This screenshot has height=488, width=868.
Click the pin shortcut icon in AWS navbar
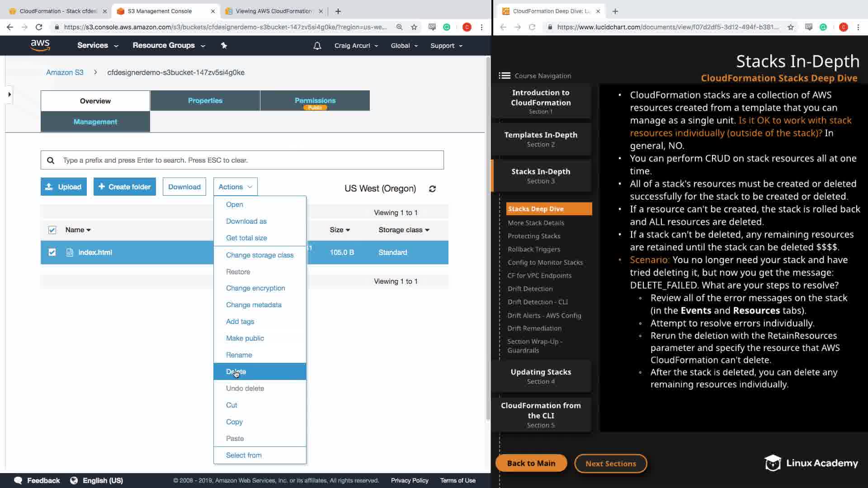click(x=224, y=46)
